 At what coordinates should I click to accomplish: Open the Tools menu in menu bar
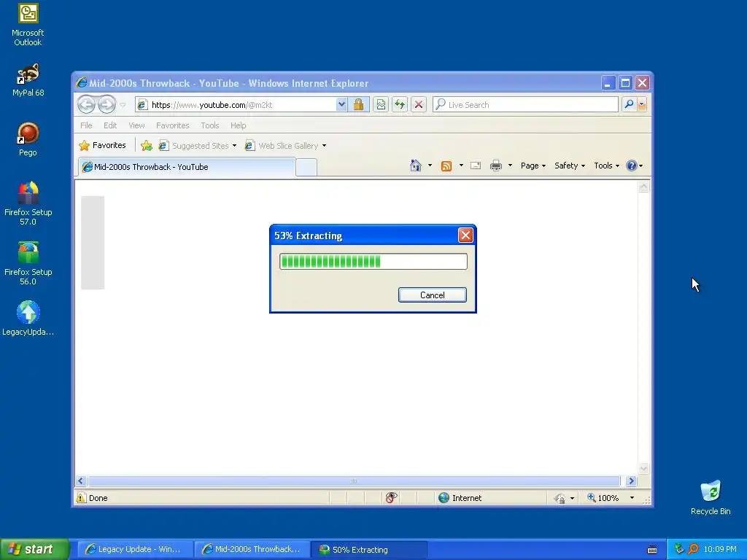point(209,125)
